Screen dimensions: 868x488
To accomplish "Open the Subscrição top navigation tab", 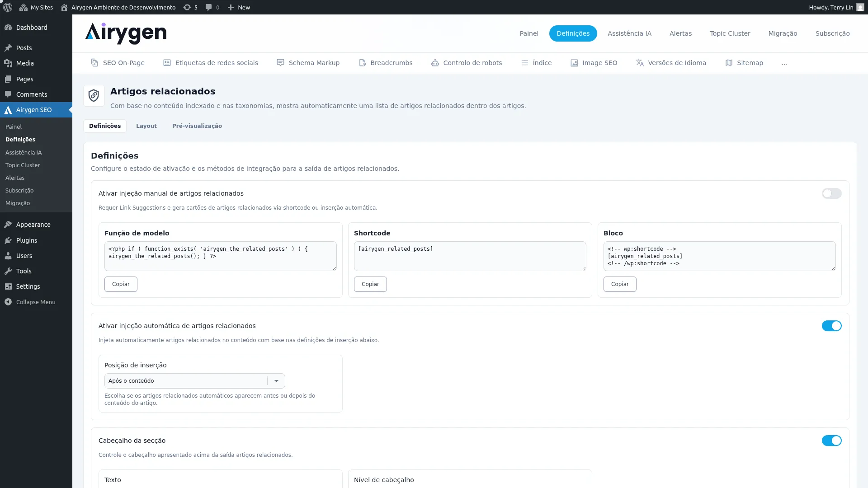I will tap(832, 33).
